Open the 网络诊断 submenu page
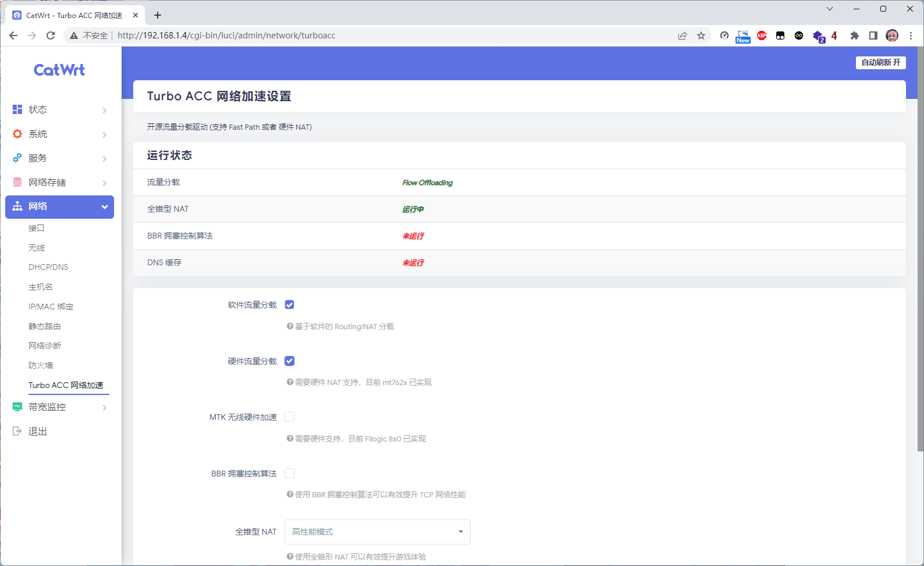The width and height of the screenshot is (924, 566). click(45, 346)
